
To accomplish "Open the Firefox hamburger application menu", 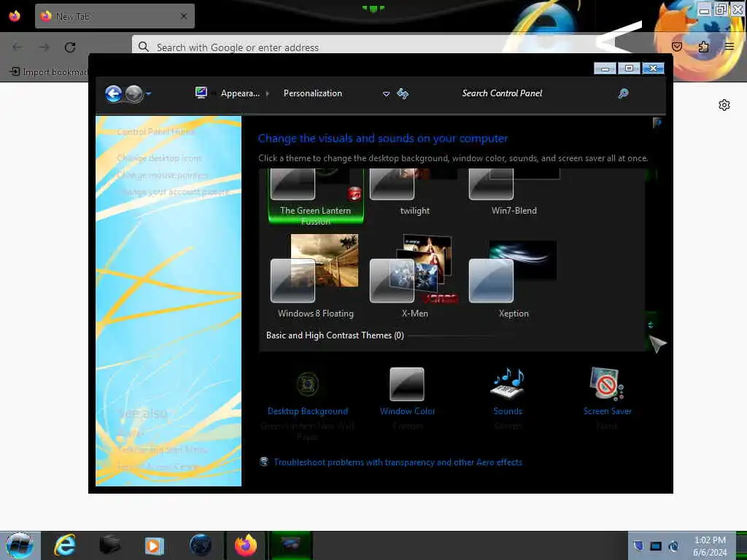I will click(729, 47).
